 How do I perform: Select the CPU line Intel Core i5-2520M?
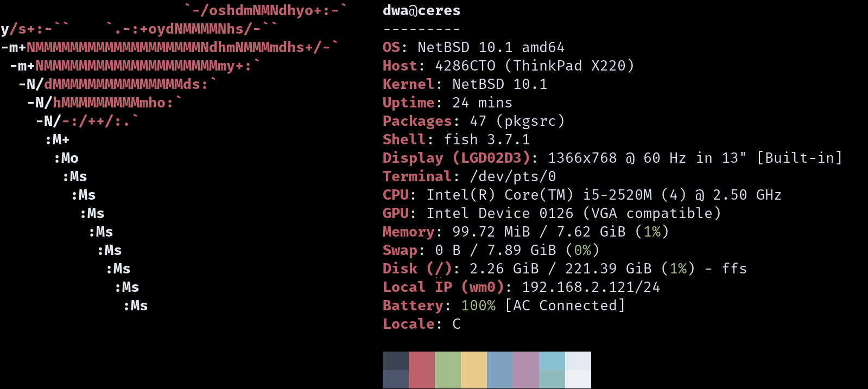pos(582,195)
